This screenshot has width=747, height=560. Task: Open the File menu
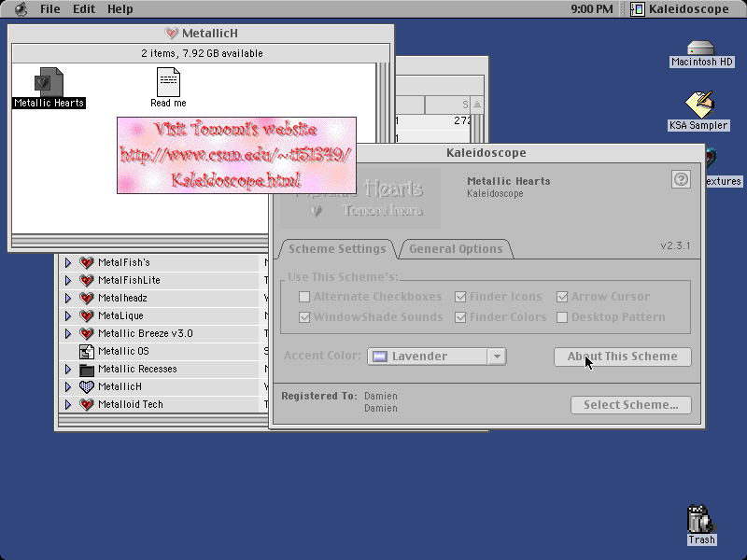pyautogui.click(x=50, y=9)
